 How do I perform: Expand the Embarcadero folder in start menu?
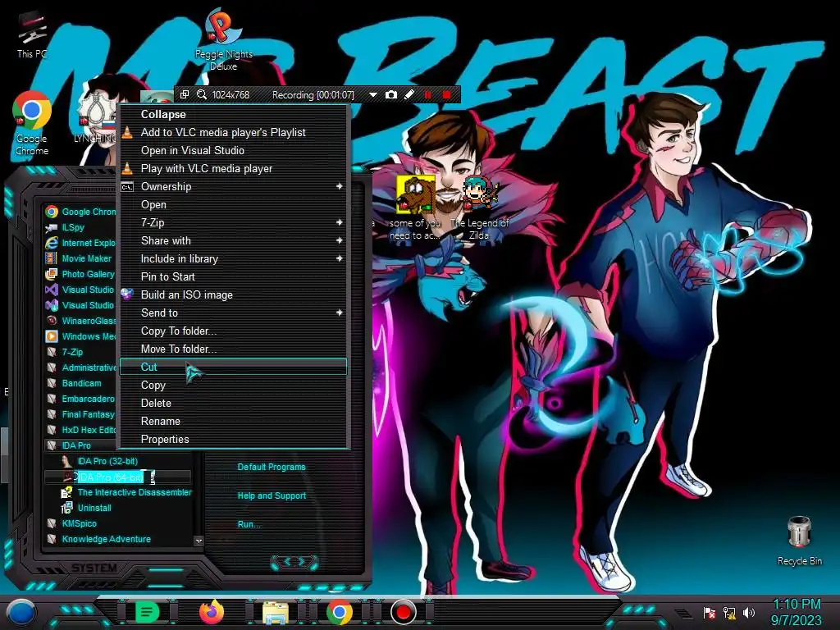80,399
